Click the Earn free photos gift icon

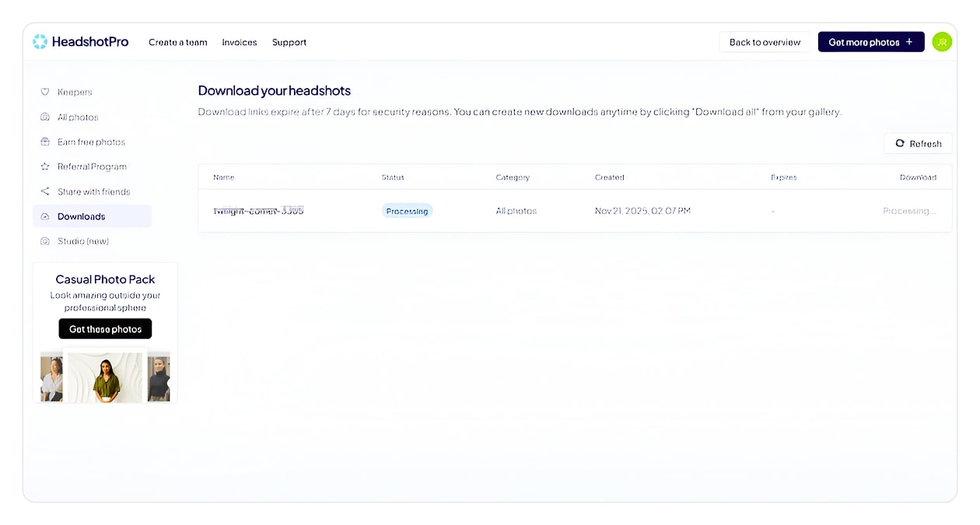(45, 142)
